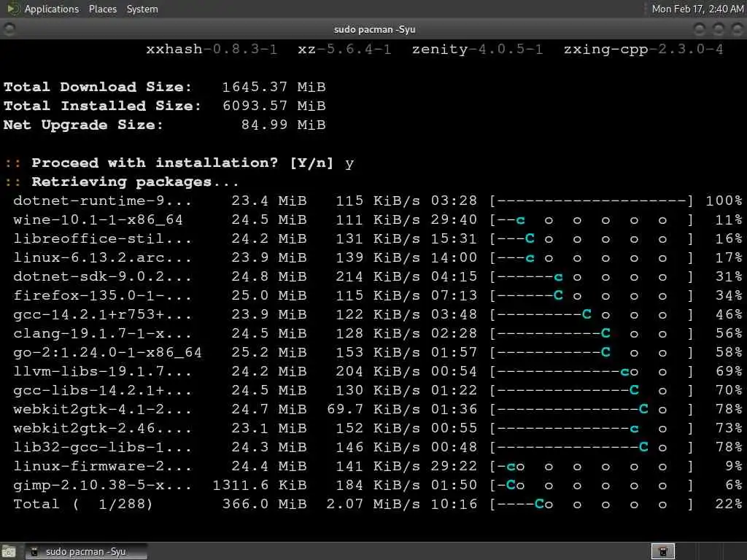This screenshot has width=747, height=560.
Task: Click the tray icon in the bottom-right panel
Action: pyautogui.click(x=662, y=551)
